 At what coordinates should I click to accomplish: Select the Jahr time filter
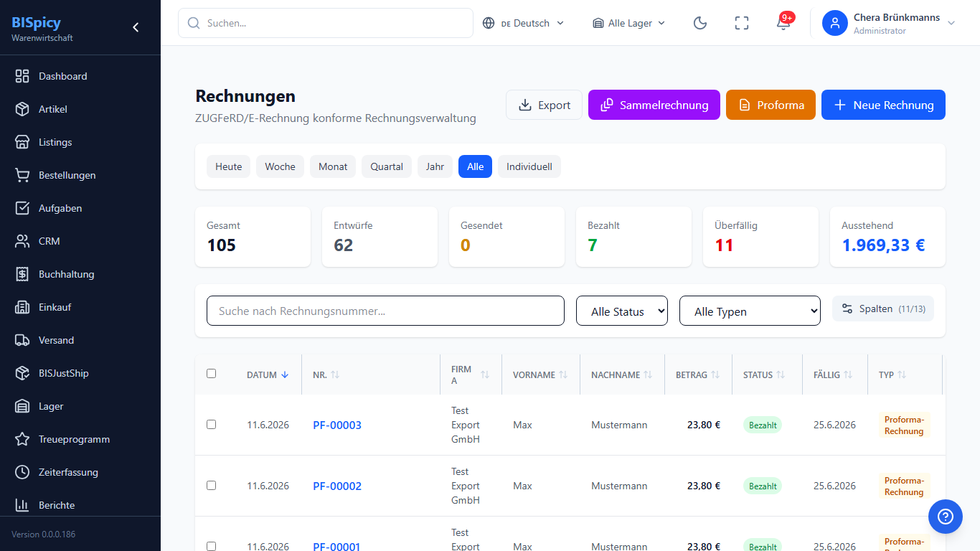435,166
